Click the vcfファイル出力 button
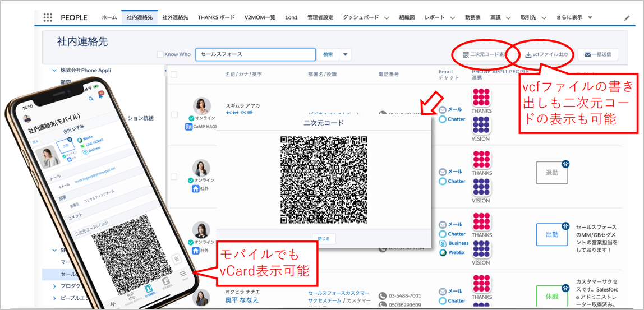The image size is (644, 310). (546, 55)
